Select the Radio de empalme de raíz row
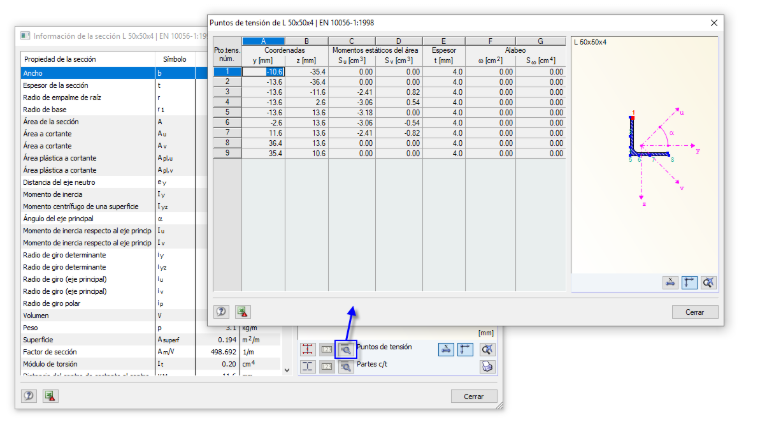The height and width of the screenshot is (433, 760). [x=114, y=97]
